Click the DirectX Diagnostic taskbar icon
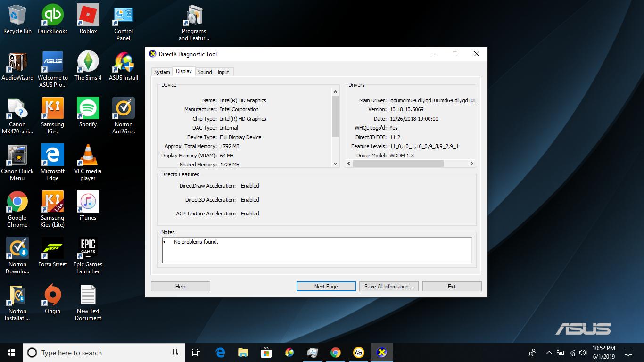 point(381,353)
